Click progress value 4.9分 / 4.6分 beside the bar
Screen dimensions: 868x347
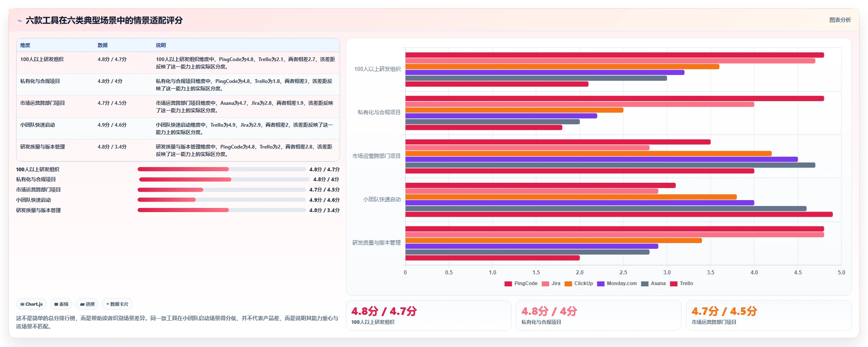point(324,200)
